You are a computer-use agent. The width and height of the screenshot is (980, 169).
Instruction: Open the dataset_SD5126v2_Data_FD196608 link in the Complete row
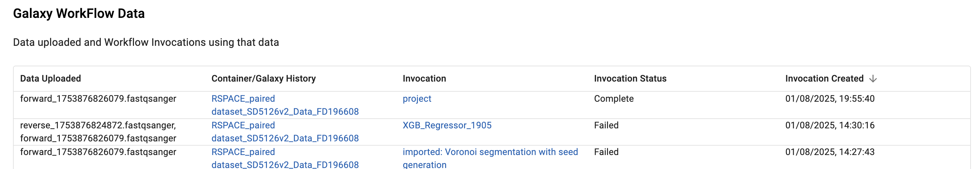[x=285, y=112]
